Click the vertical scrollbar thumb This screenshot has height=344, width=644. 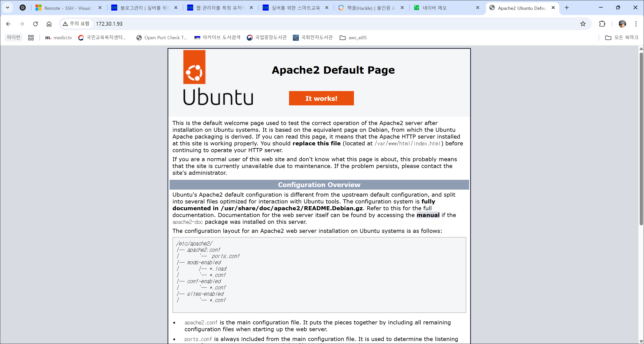point(641,138)
